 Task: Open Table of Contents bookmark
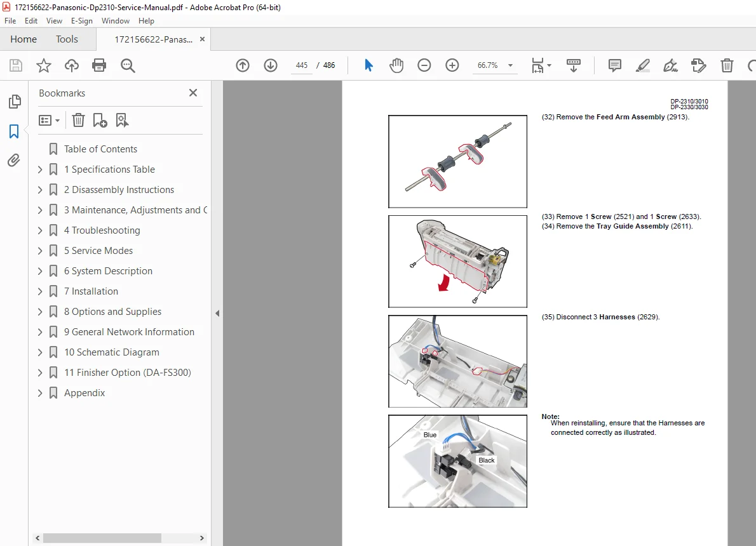[100, 149]
